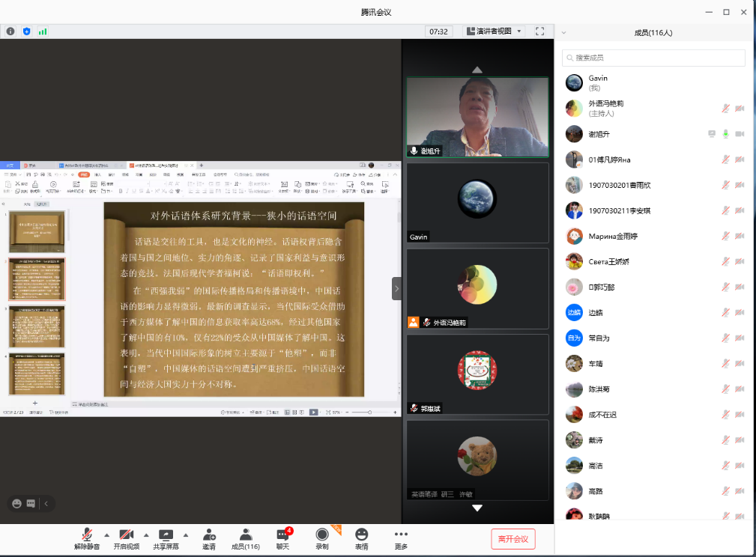Click the camera icon for 谢旭升
Viewport: 756px width, 557px height.
coord(740,134)
